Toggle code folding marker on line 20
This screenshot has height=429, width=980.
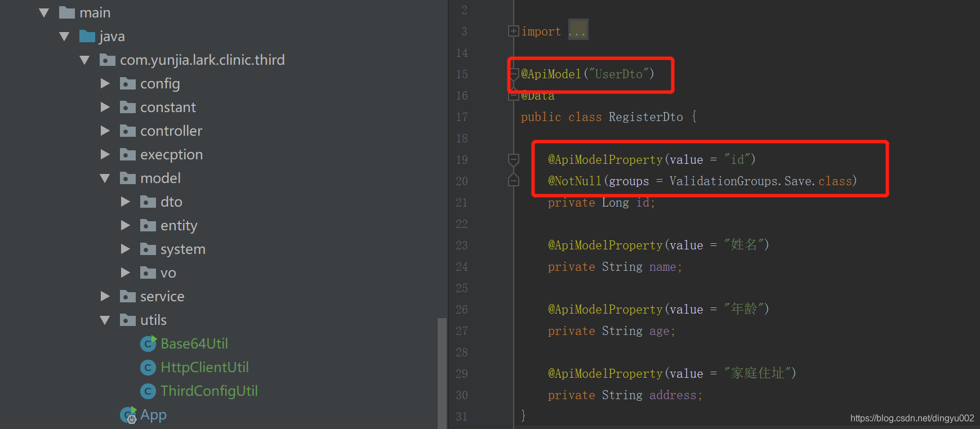(513, 180)
